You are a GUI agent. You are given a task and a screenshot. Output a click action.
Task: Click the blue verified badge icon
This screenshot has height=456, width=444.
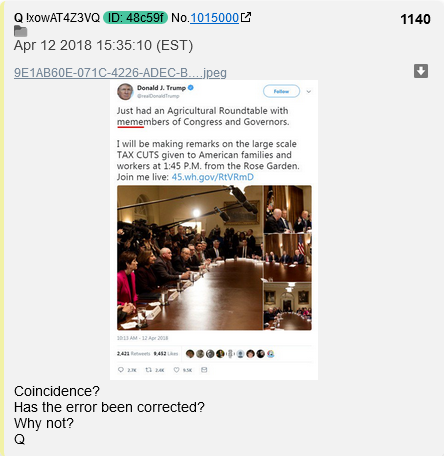pyautogui.click(x=191, y=88)
